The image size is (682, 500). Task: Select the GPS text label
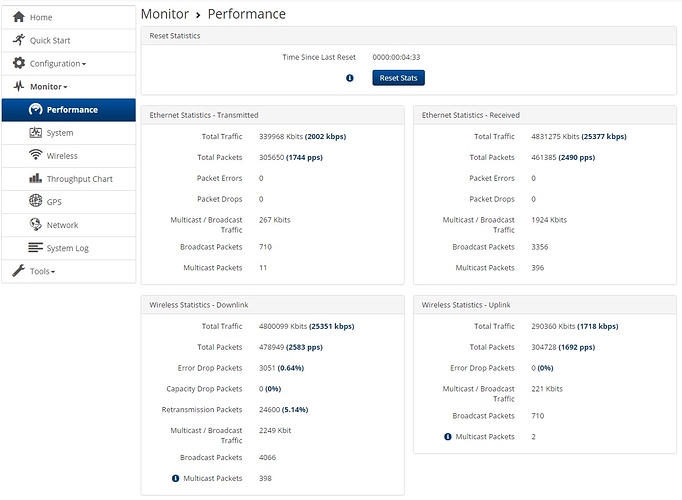click(x=54, y=202)
